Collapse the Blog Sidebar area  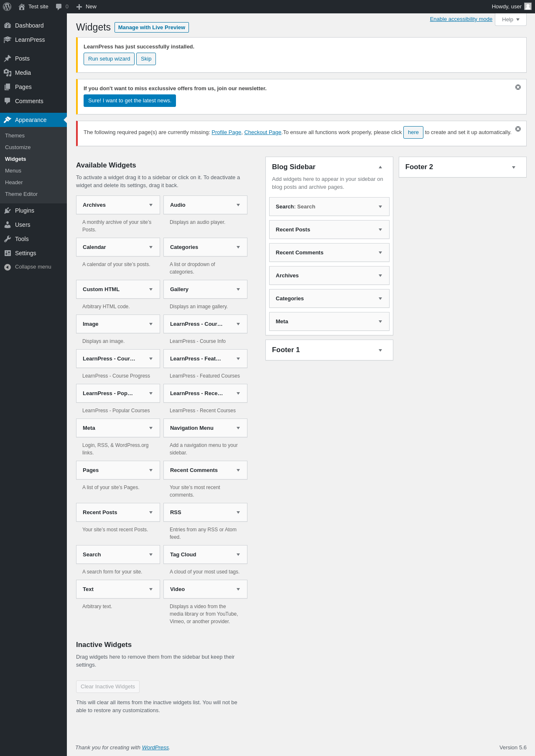click(380, 167)
